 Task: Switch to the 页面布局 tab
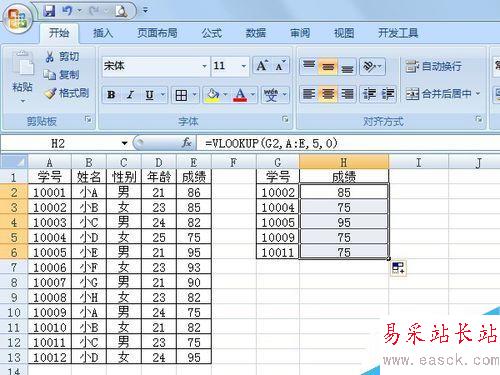tap(157, 33)
